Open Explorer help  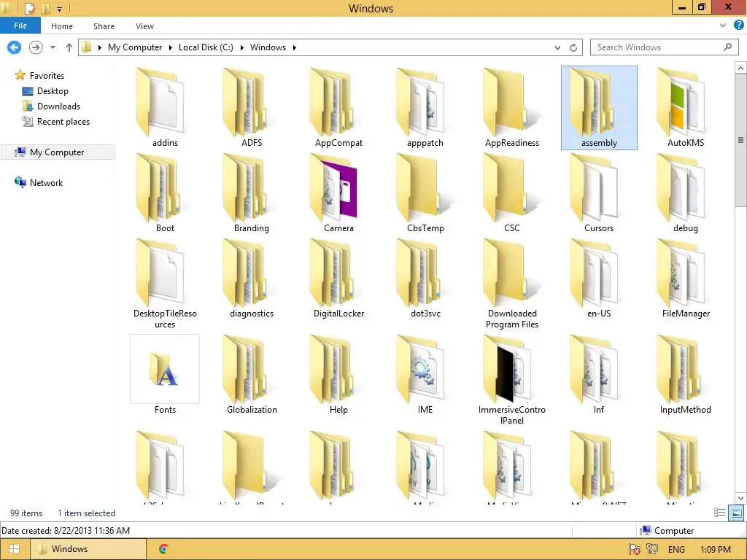(739, 26)
